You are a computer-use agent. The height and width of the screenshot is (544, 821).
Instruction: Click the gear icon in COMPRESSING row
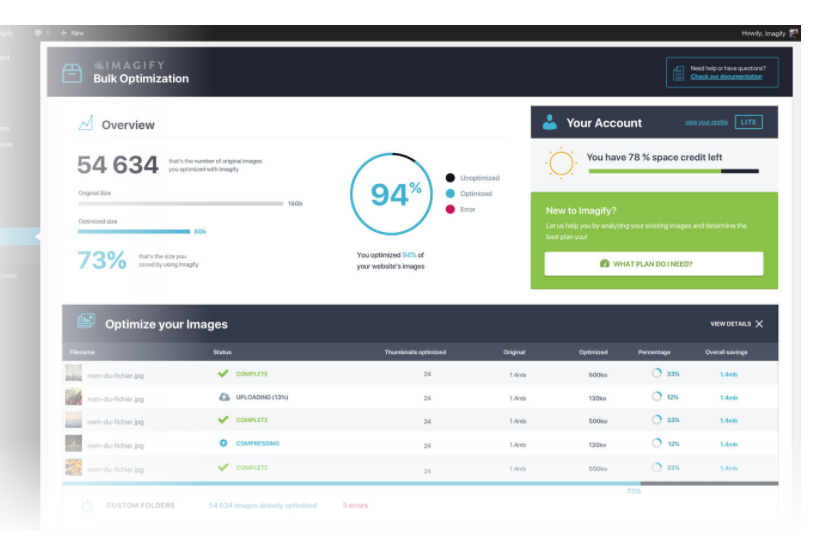click(x=223, y=443)
